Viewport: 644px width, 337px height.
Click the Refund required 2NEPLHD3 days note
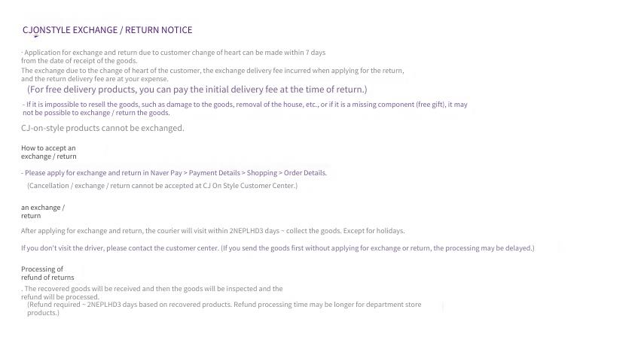pos(224,308)
